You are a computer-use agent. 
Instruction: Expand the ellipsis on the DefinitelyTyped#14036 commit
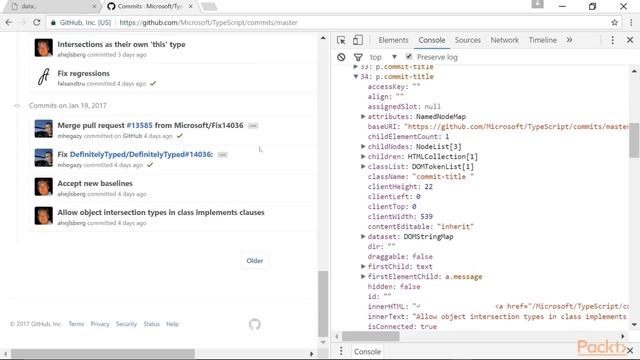pos(222,155)
